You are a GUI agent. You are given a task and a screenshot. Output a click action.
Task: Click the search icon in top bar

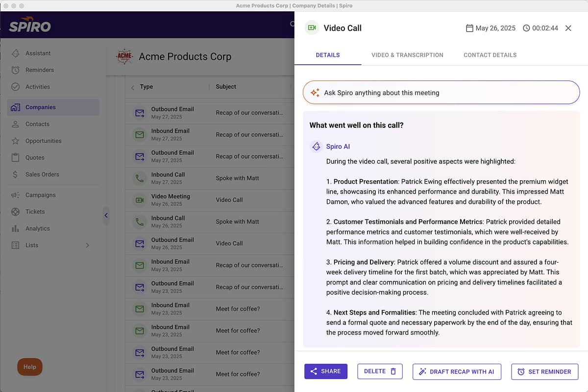click(x=292, y=24)
